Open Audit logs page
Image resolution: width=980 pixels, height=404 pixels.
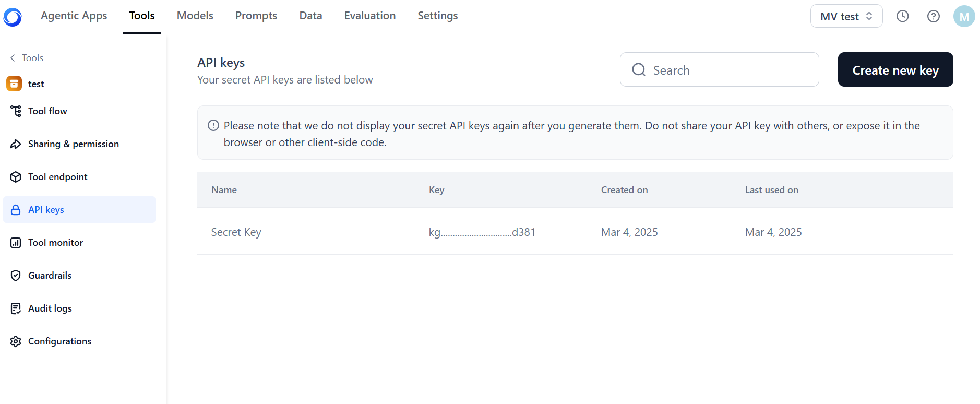79,308
